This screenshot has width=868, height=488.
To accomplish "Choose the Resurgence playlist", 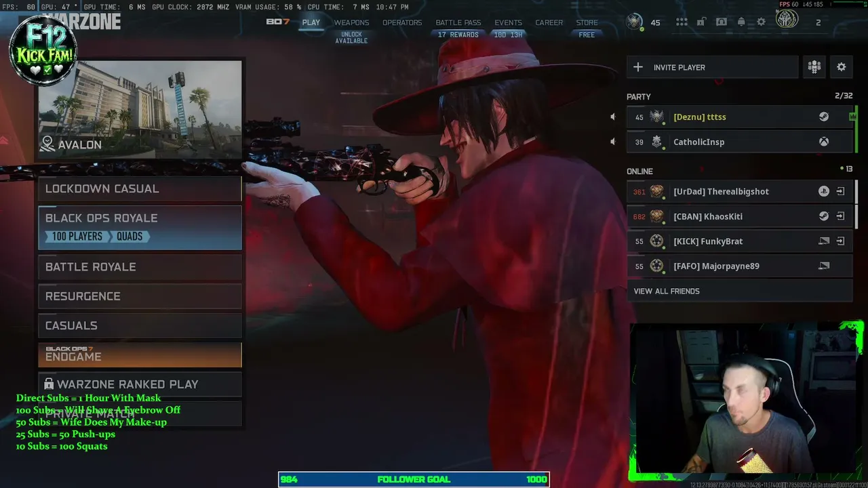I will [x=140, y=296].
